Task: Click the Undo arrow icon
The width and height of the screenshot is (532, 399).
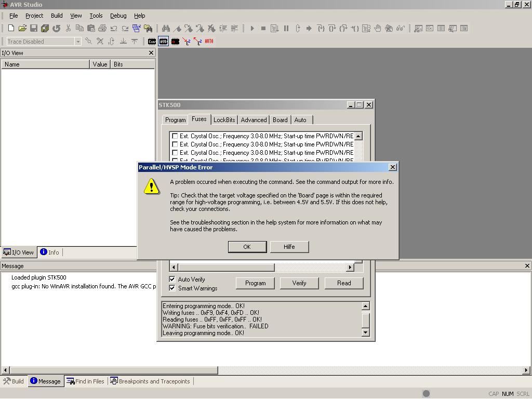Action: (x=114, y=28)
